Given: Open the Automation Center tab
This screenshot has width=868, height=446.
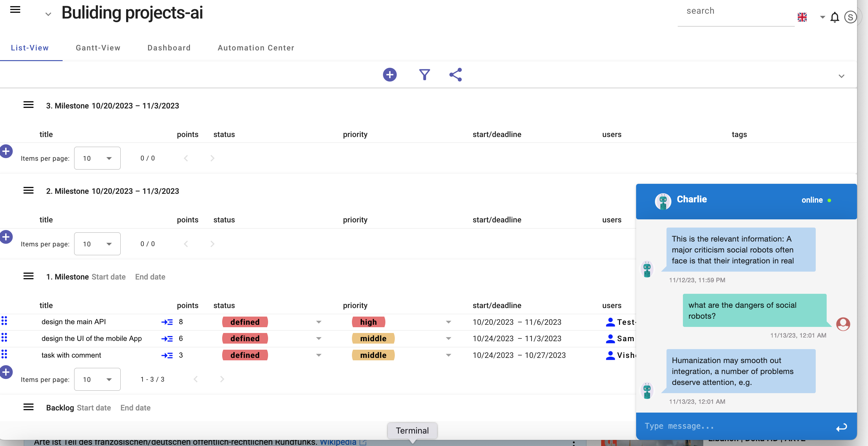Looking at the screenshot, I should coord(256,48).
